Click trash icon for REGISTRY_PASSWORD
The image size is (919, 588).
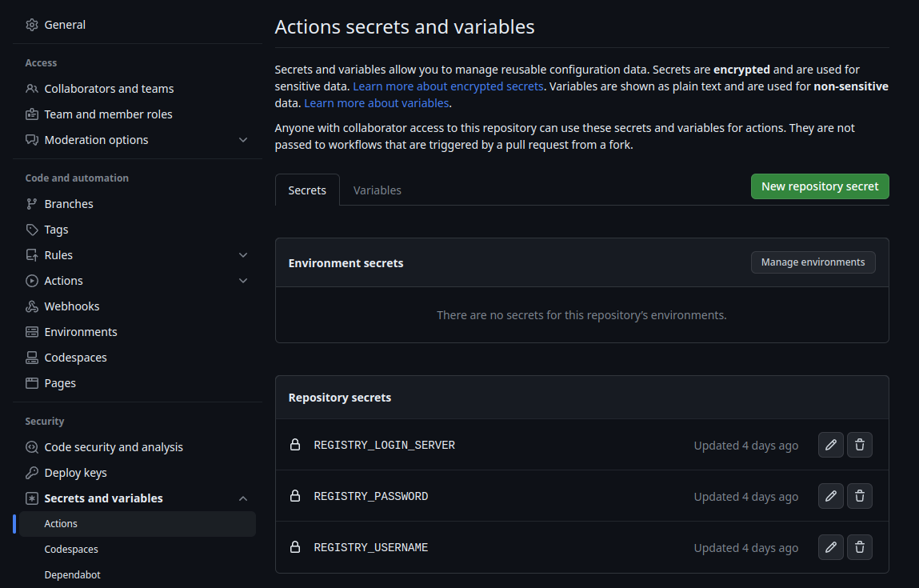tap(859, 496)
